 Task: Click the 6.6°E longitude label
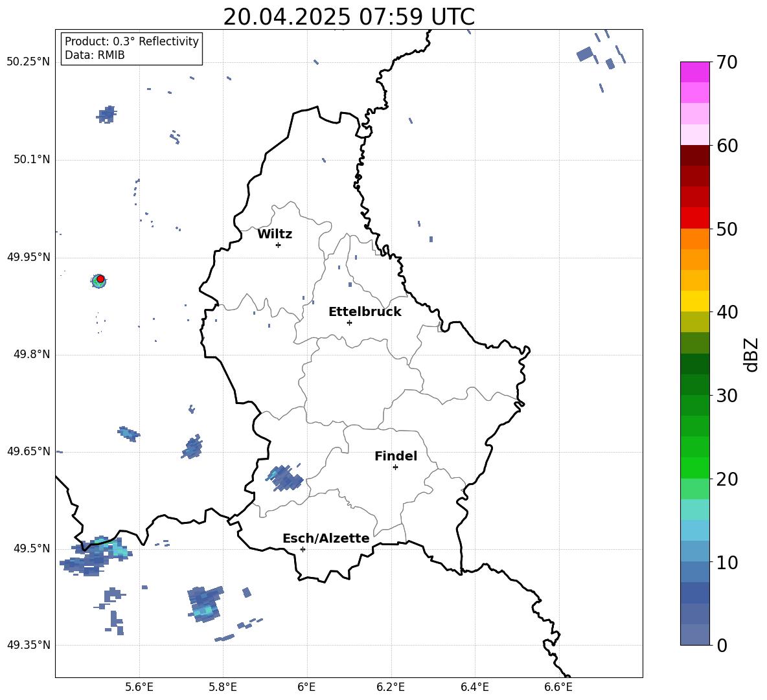pyautogui.click(x=558, y=687)
